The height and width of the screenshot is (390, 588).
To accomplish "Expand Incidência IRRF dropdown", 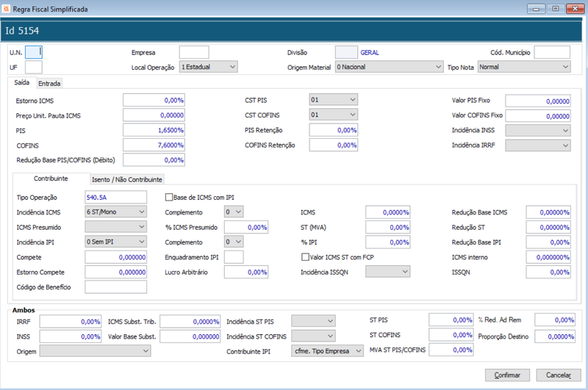I will coord(538,145).
